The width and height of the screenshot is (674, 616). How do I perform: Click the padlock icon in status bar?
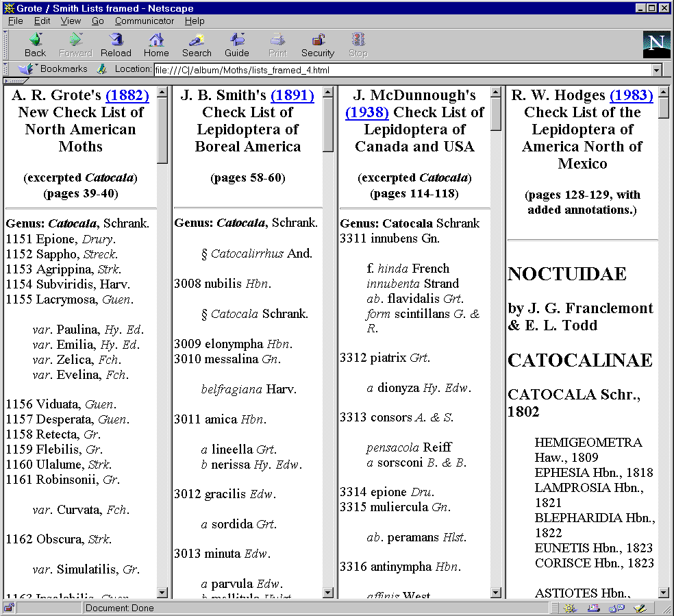[9, 608]
